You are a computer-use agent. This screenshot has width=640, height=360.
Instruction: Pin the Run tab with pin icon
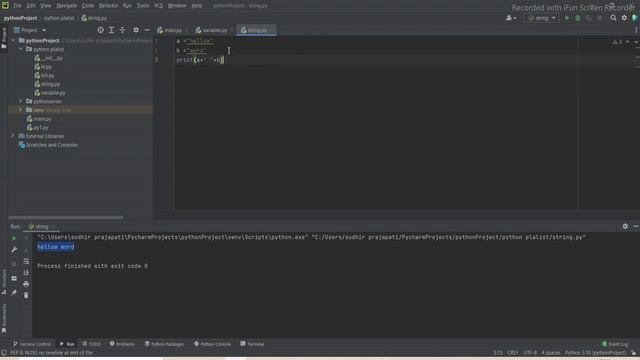14,293
